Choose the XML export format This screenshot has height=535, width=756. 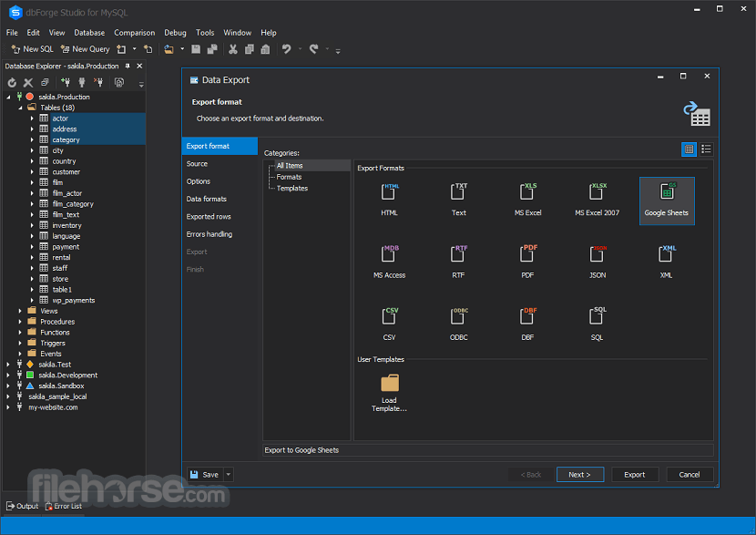(x=667, y=262)
